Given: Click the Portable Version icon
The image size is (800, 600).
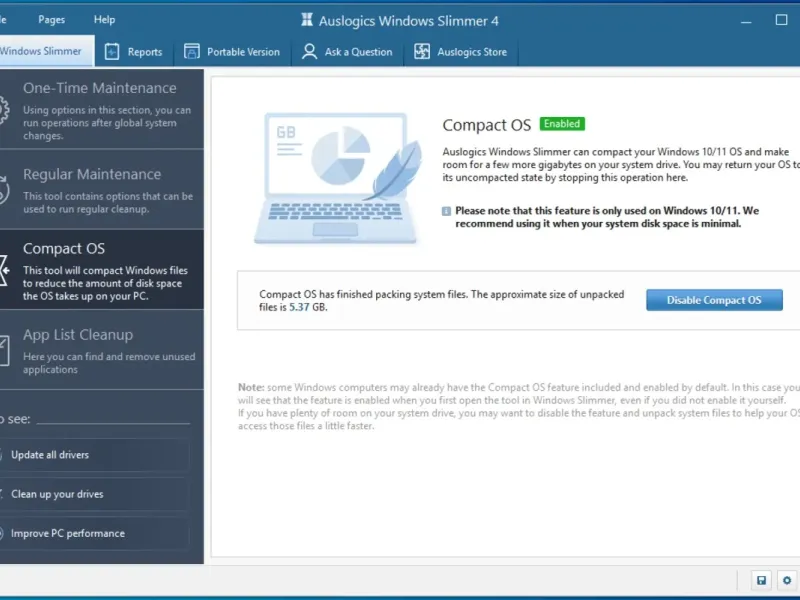Looking at the screenshot, I should click(x=192, y=52).
